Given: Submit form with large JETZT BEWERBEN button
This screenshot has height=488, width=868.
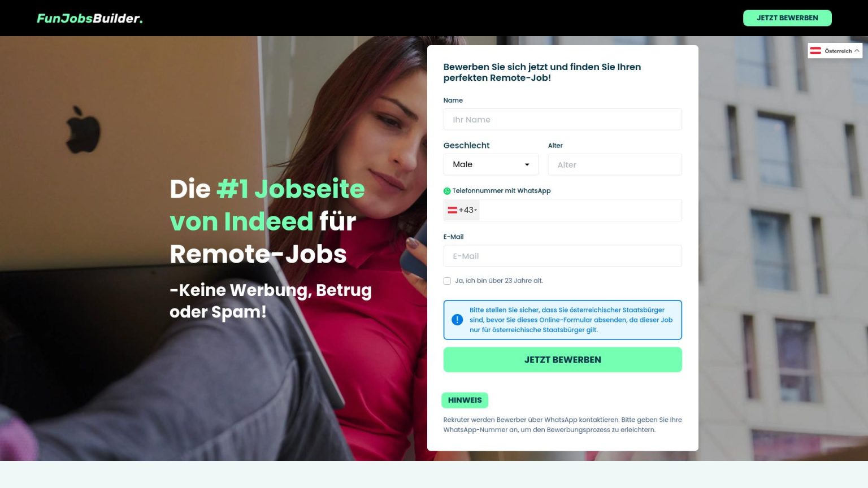Looking at the screenshot, I should coord(563,360).
